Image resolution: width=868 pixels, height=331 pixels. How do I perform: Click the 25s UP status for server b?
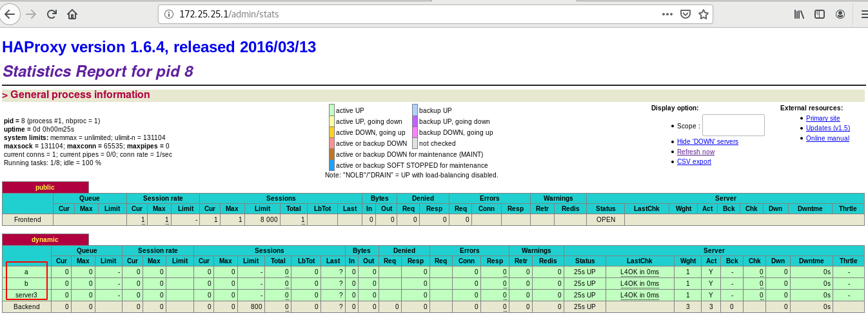585,284
